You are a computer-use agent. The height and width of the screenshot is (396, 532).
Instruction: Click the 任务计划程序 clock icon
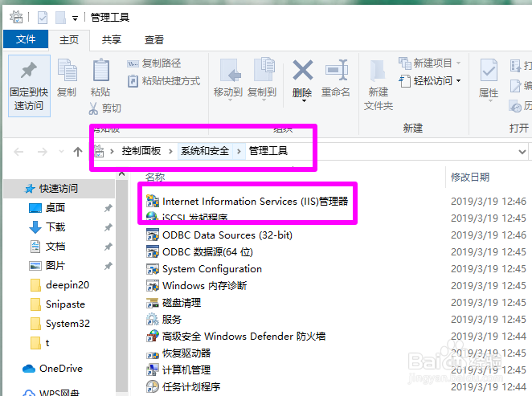click(153, 387)
